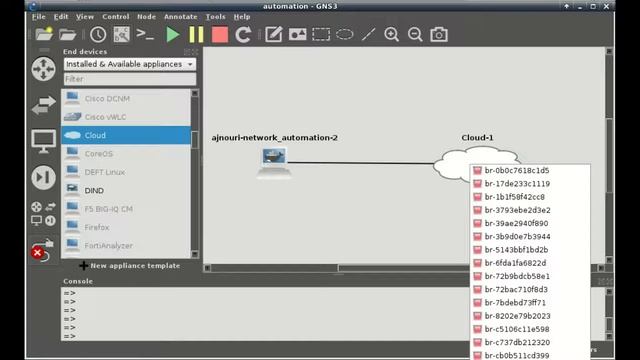The width and height of the screenshot is (640, 360).
Task: Choose interface br-5143bbf1bd2b
Action: tap(530, 250)
